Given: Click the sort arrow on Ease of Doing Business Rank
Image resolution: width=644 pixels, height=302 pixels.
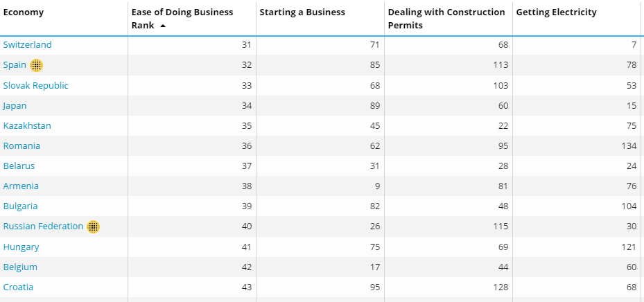Looking at the screenshot, I should [x=162, y=26].
